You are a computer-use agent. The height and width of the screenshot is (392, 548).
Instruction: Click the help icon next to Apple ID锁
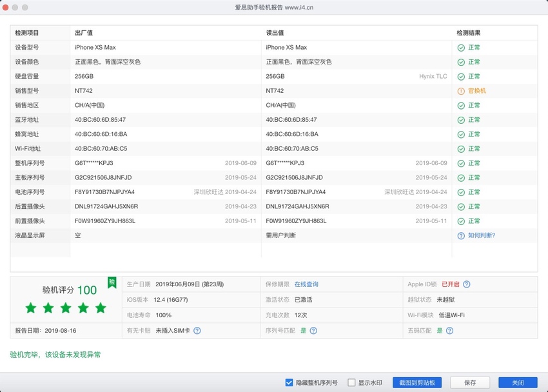tap(467, 284)
